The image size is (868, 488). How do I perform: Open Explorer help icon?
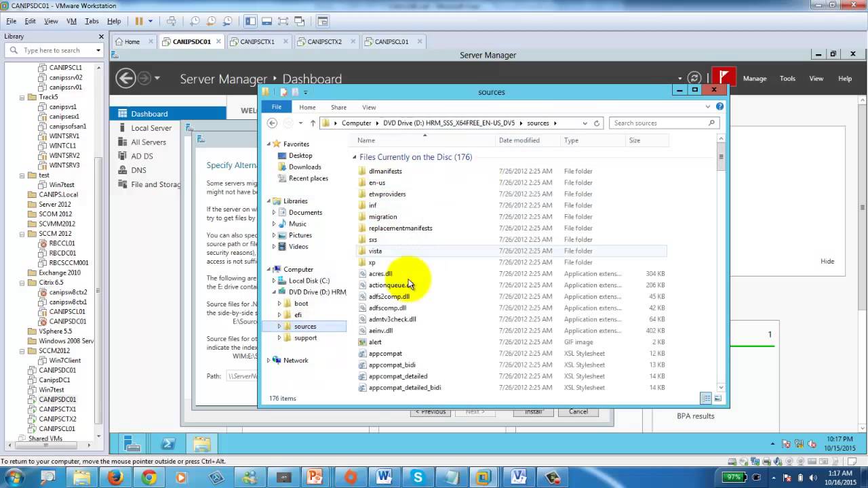pyautogui.click(x=719, y=106)
